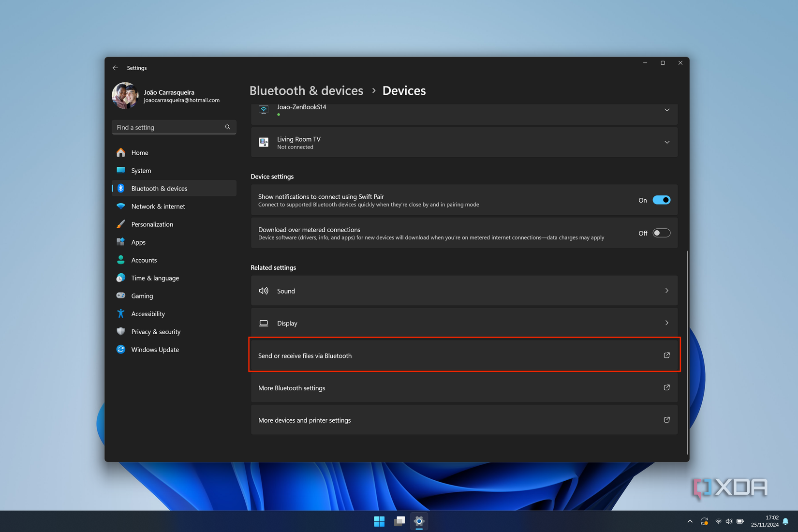Image resolution: width=798 pixels, height=532 pixels.
Task: Disable Swift Pair notifications toggle
Action: tap(662, 200)
